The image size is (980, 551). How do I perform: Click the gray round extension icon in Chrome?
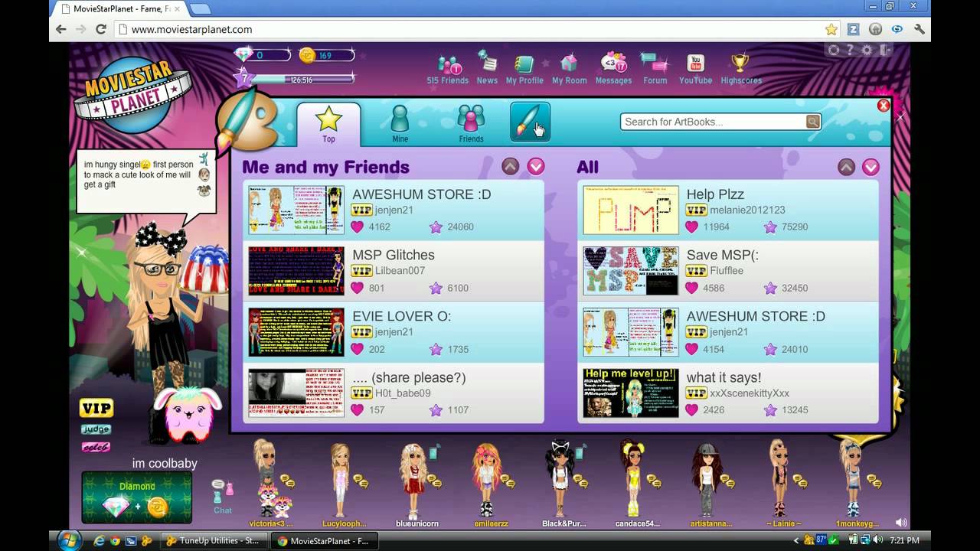[x=875, y=29]
